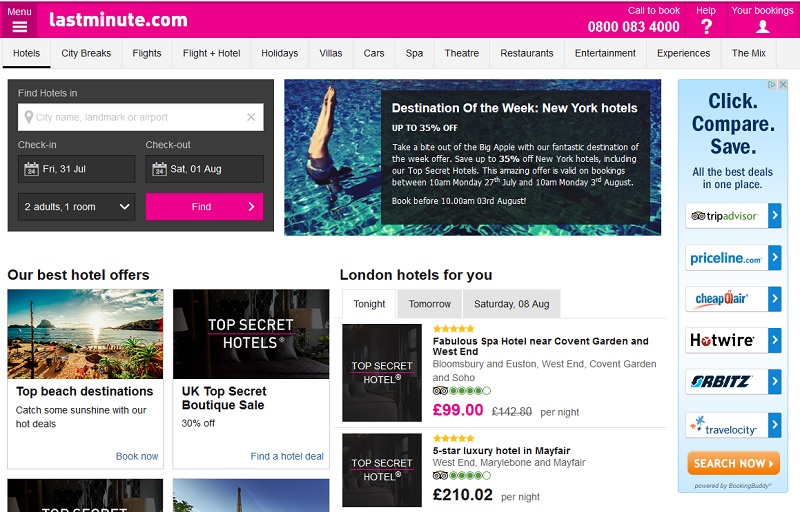The height and width of the screenshot is (512, 800).
Task: Clear the hotel search field with X
Action: point(251,117)
